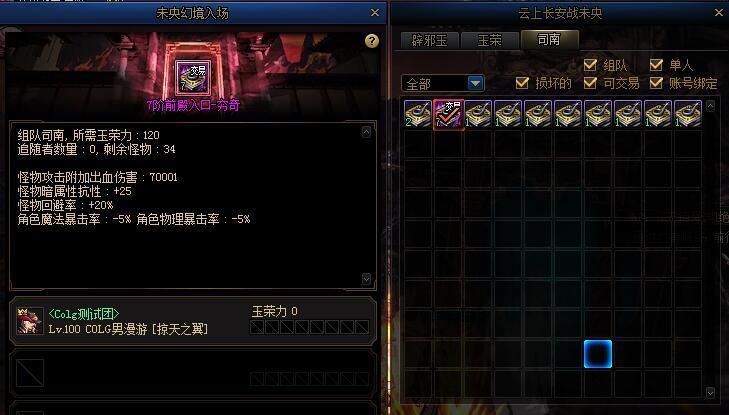This screenshot has width=729, height=415.
Task: Select the sixth compass item in the row
Action: point(568,114)
